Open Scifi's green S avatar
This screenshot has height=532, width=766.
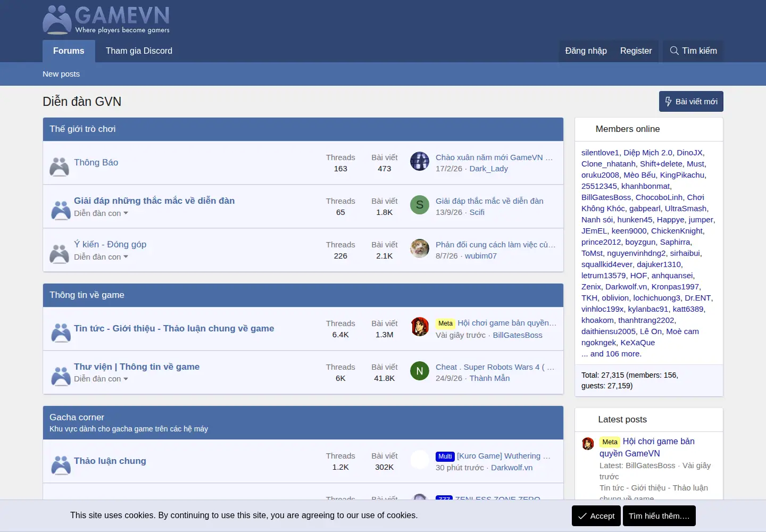pyautogui.click(x=420, y=205)
